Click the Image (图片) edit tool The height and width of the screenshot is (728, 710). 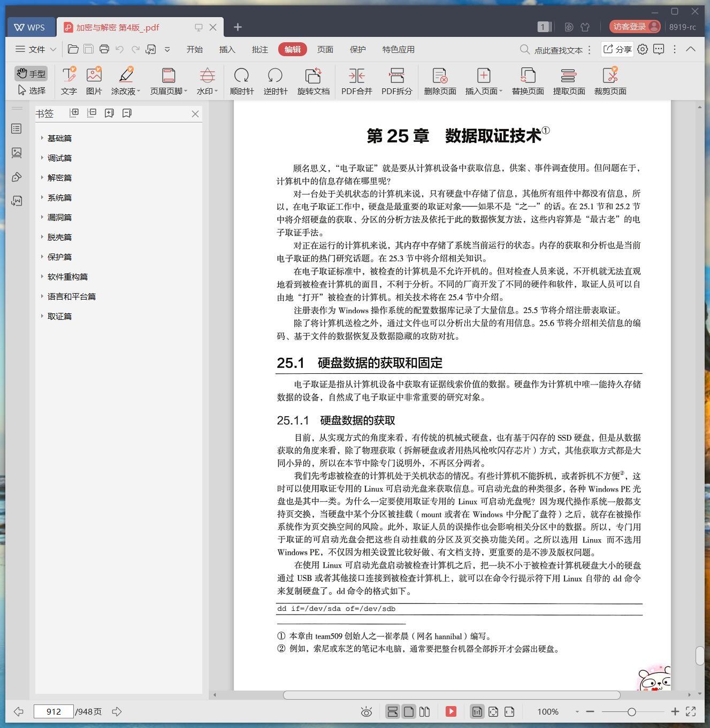pos(94,81)
